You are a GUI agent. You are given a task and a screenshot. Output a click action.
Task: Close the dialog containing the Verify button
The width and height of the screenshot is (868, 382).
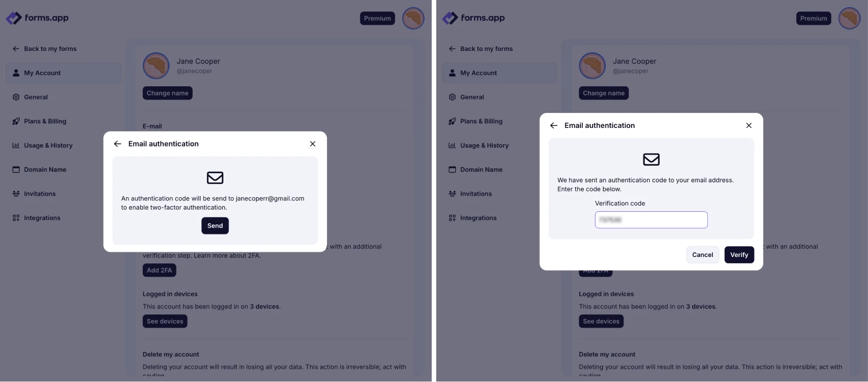pos(749,126)
